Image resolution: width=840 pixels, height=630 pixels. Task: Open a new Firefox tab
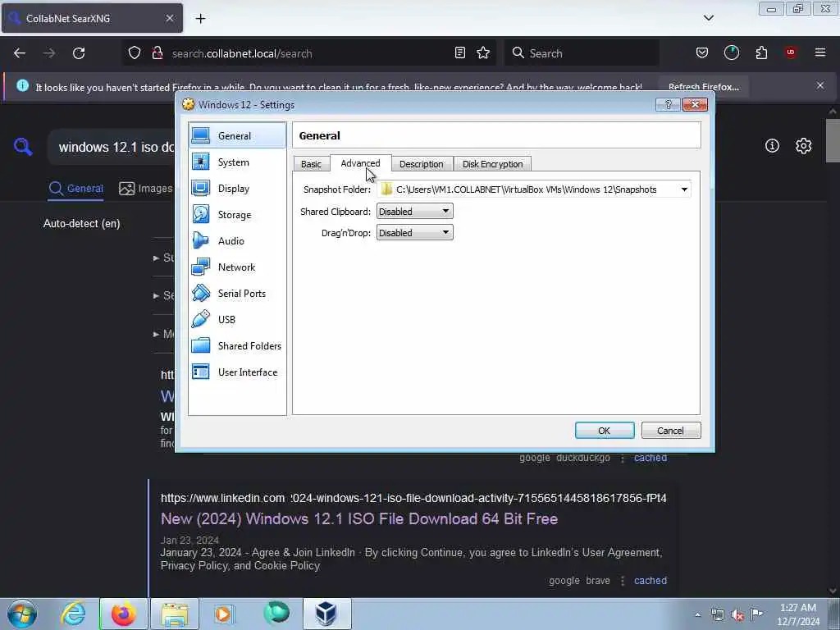click(200, 19)
